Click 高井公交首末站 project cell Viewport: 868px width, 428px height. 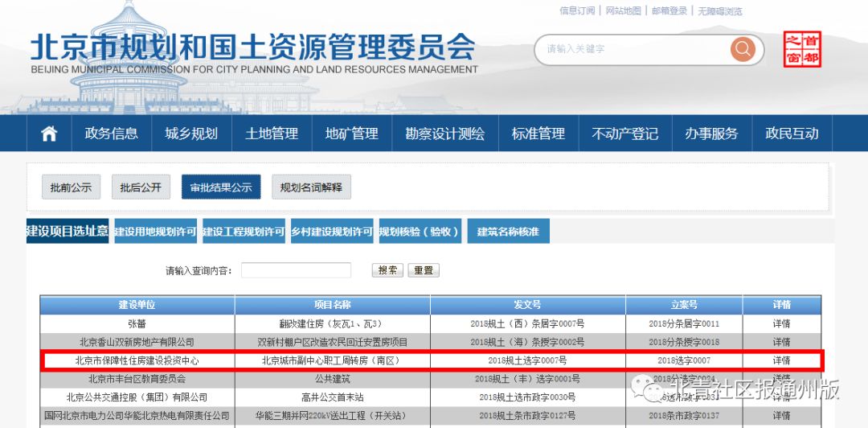[x=332, y=397]
